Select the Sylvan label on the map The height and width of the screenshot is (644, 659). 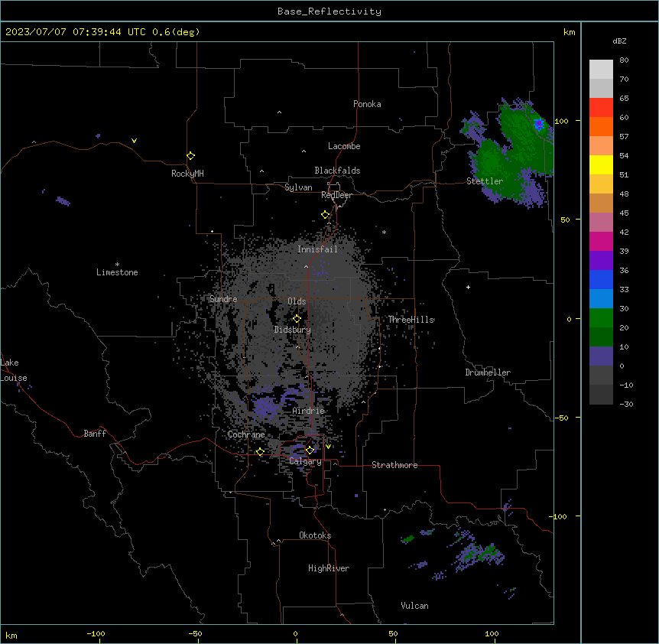point(298,187)
